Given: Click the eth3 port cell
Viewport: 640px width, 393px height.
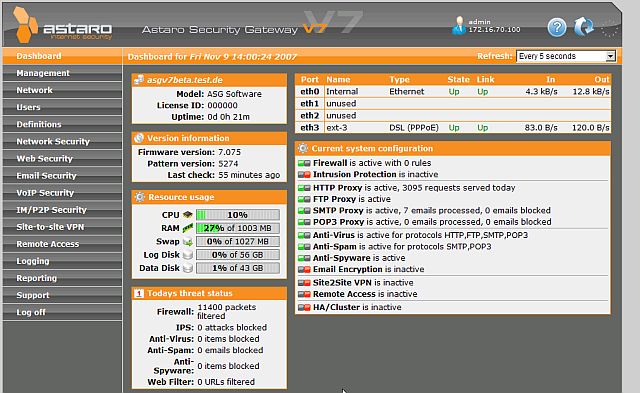Looking at the screenshot, I should [x=310, y=128].
